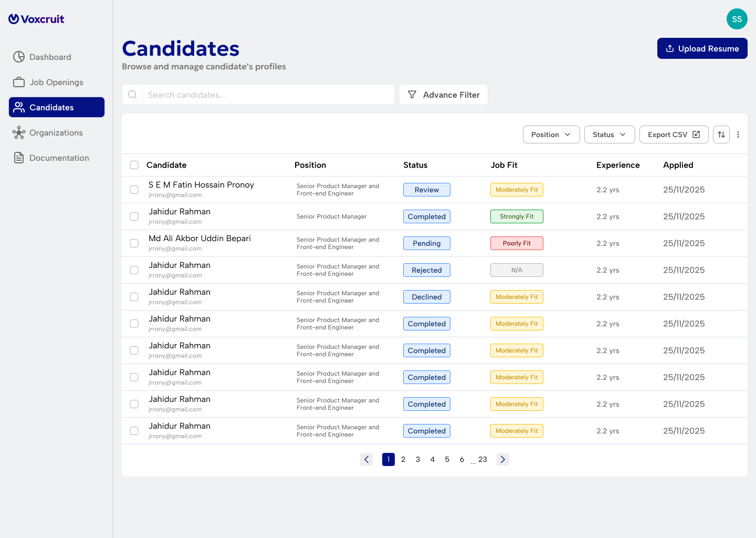
Task: Click the sort arrows icon button
Action: pos(721,134)
